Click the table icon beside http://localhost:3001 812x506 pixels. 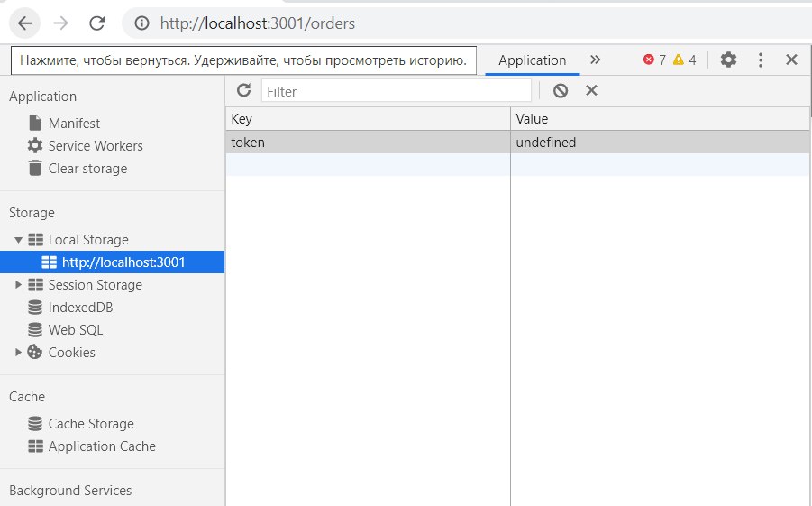click(49, 262)
